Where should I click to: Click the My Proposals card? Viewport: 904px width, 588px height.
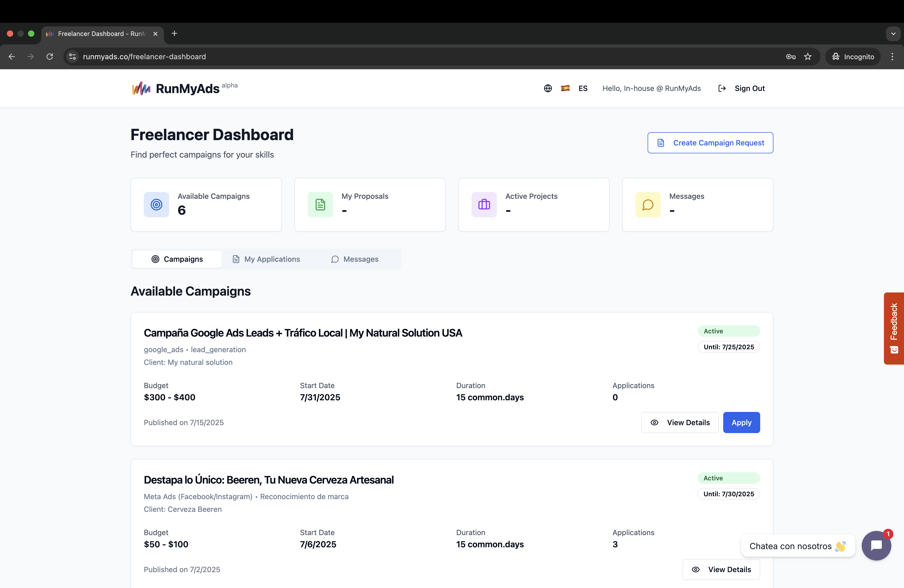click(370, 204)
